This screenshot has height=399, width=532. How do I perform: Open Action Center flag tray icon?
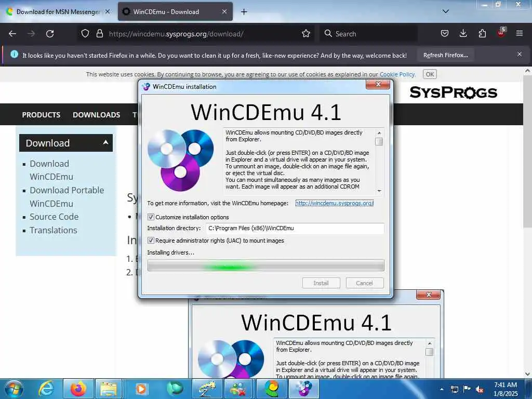click(x=467, y=389)
